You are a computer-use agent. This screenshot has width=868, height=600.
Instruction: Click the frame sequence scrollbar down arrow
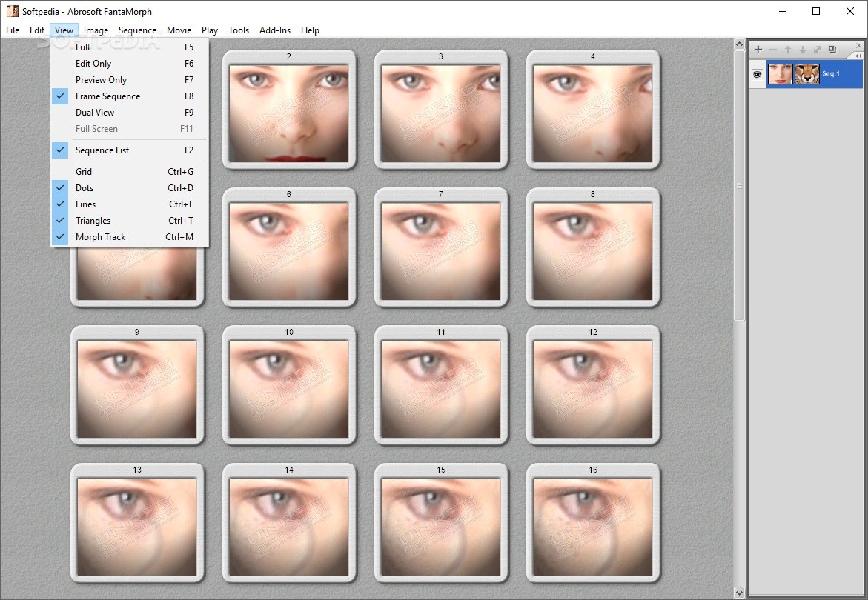point(739,593)
